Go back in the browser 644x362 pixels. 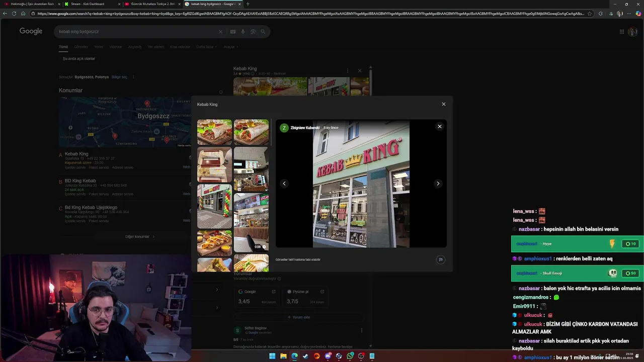click(5, 14)
